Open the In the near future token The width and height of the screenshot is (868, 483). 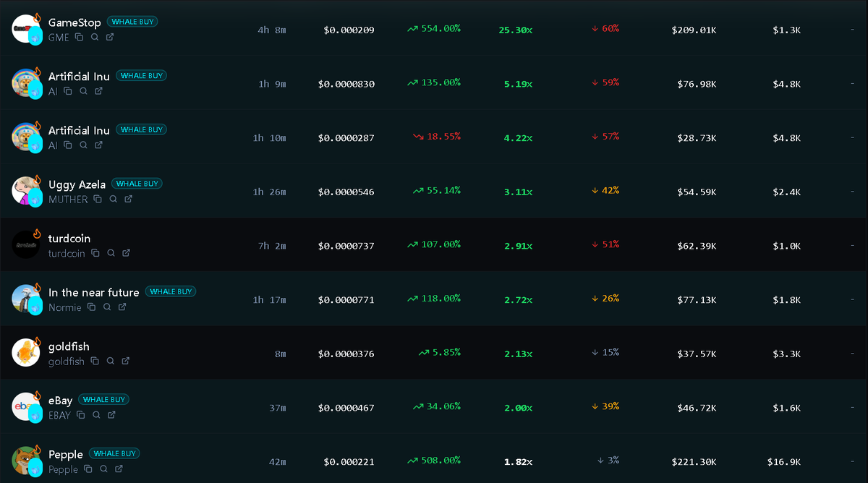(93, 292)
